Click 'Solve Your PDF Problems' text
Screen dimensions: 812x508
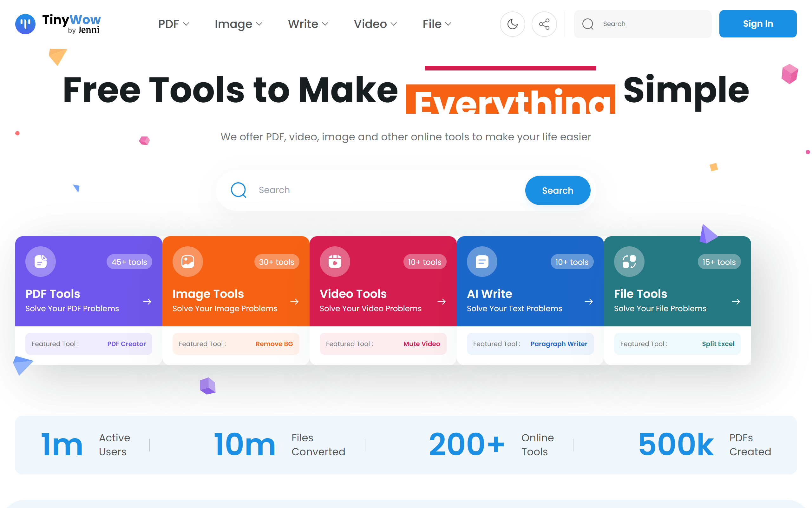72,308
